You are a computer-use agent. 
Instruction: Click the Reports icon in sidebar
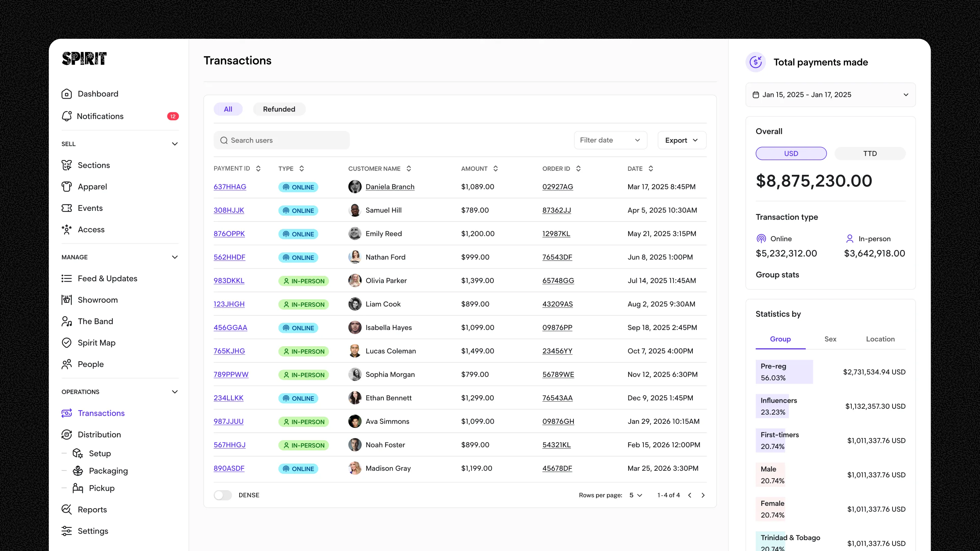point(67,509)
